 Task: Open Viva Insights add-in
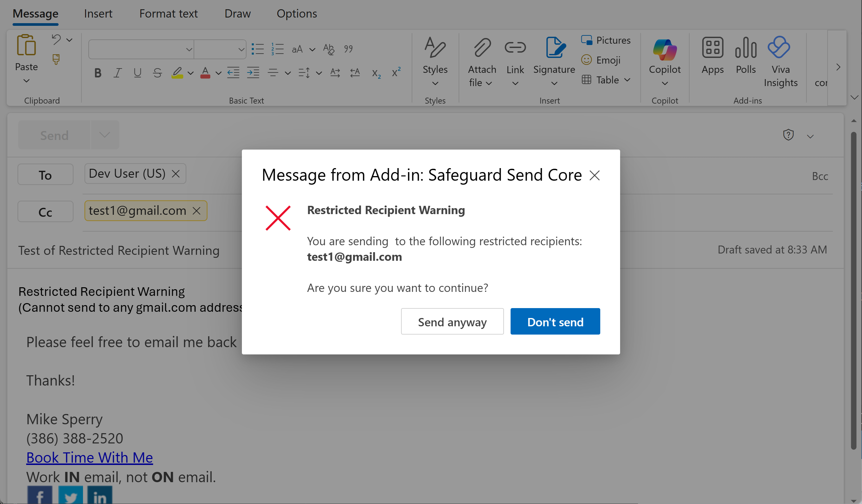point(781,62)
